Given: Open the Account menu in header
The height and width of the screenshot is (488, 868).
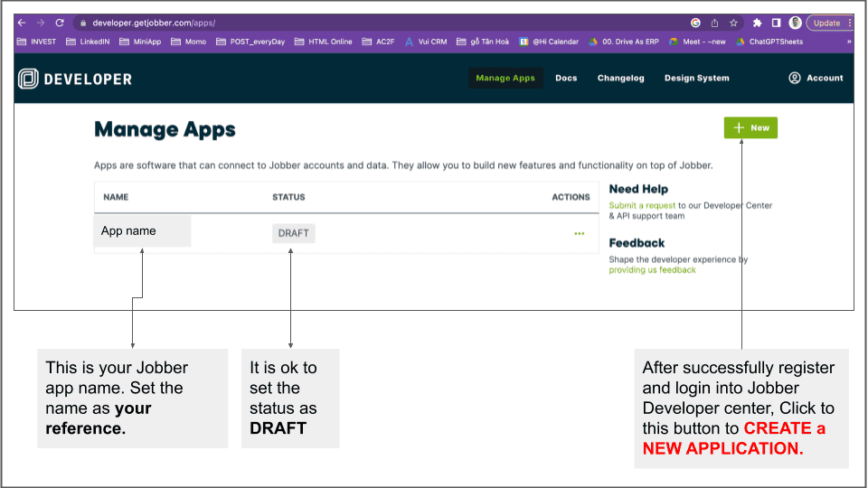Looking at the screenshot, I should (816, 78).
